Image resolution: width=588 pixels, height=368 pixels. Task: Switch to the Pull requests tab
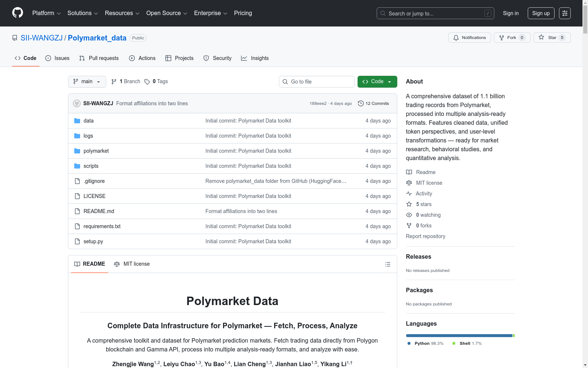99,58
